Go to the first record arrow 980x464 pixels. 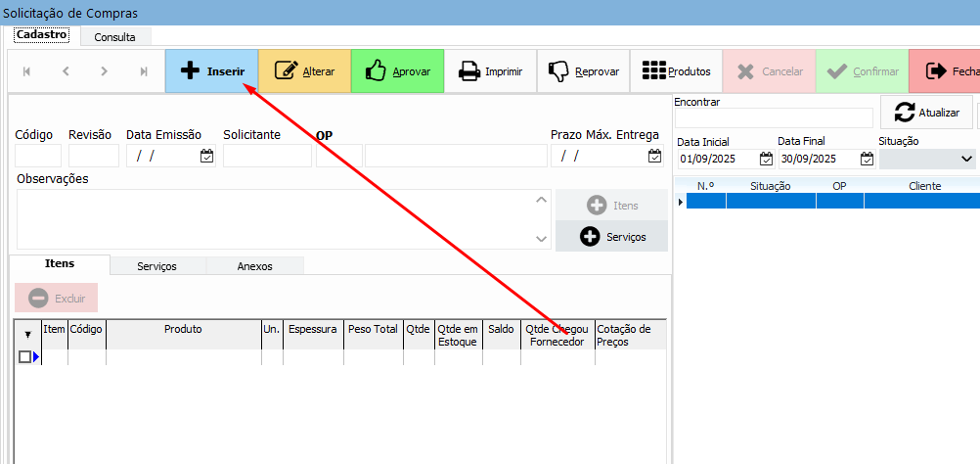(x=26, y=71)
